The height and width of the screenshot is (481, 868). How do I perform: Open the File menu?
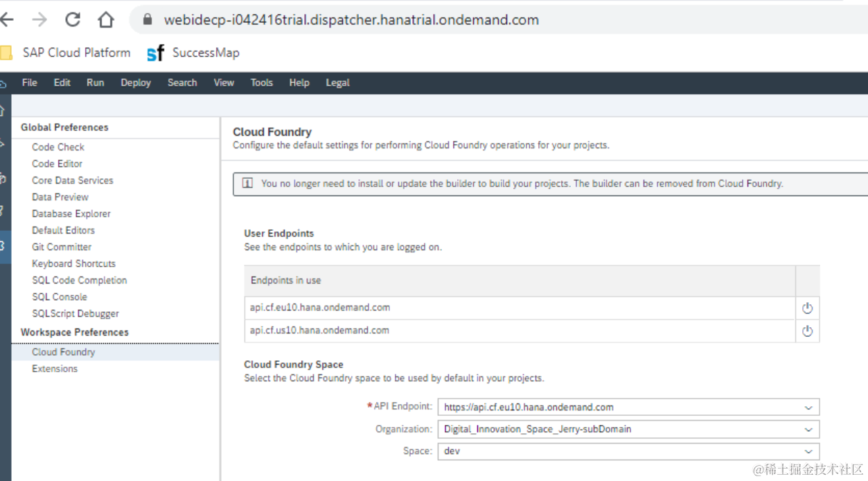click(30, 82)
